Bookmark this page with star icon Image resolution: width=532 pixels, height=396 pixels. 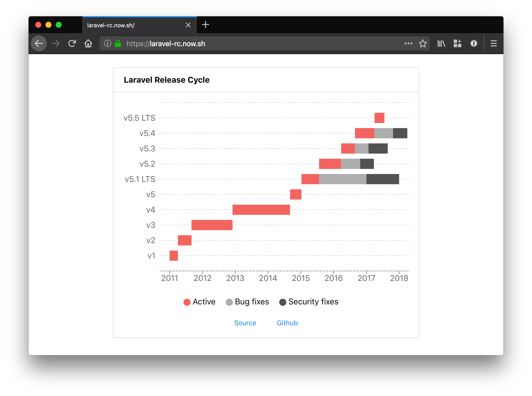pyautogui.click(x=423, y=44)
